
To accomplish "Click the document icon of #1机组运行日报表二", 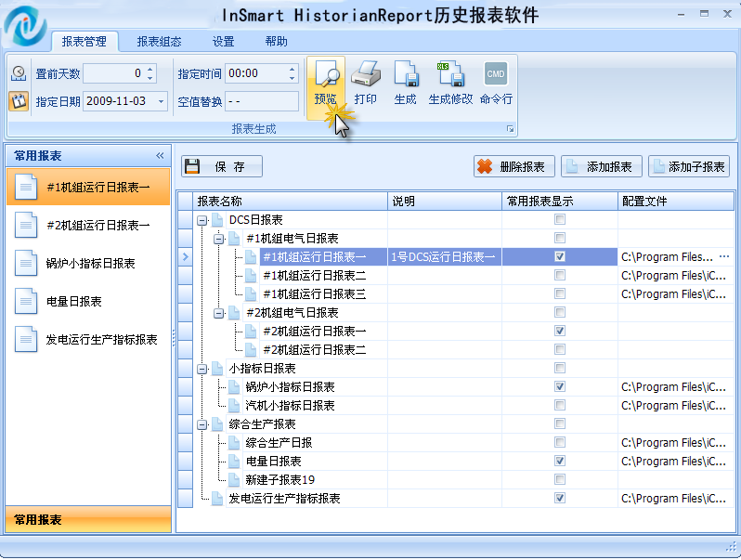I will (251, 276).
